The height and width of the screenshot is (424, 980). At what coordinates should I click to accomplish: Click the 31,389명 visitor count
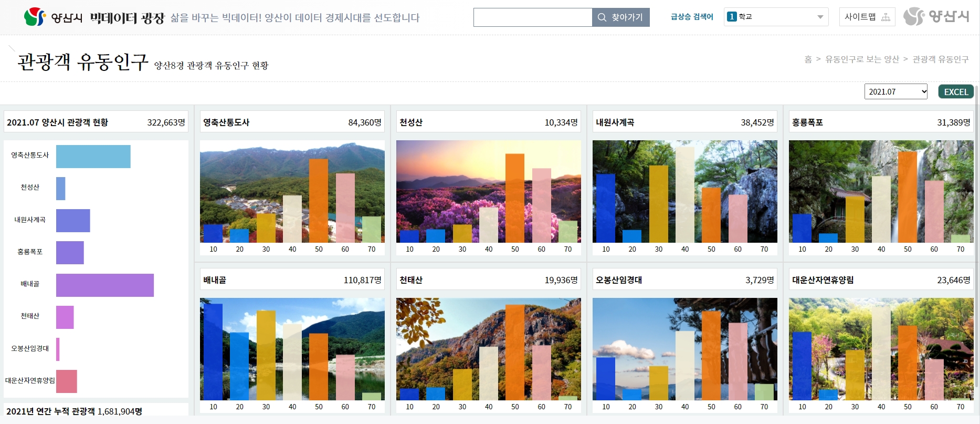(954, 122)
